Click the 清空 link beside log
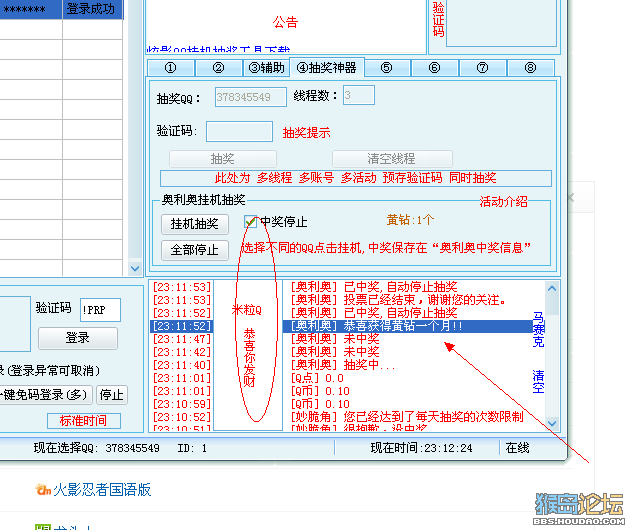630x530 pixels. point(538,381)
